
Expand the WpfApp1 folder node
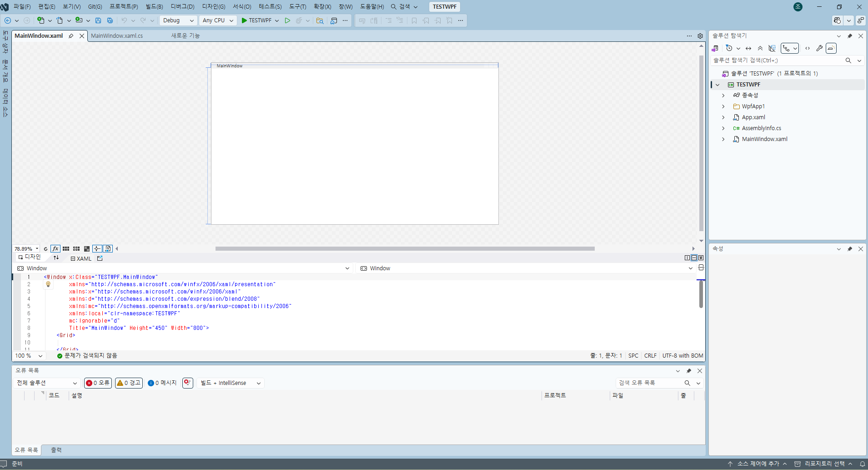tap(723, 106)
